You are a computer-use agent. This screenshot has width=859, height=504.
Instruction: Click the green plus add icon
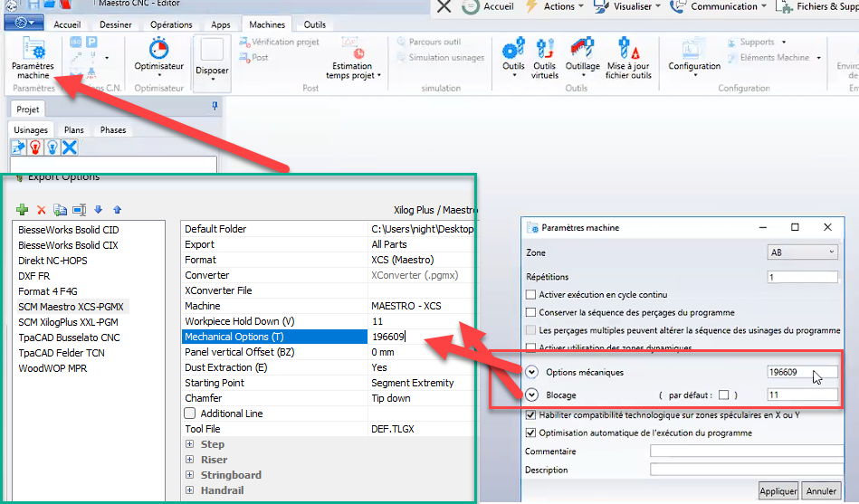tap(22, 209)
